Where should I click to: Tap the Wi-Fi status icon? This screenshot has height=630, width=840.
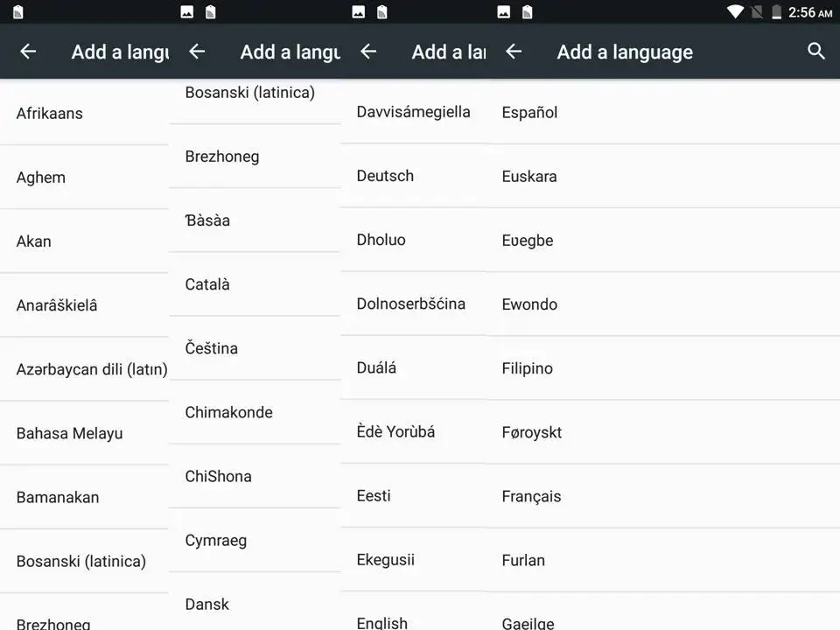coord(735,12)
